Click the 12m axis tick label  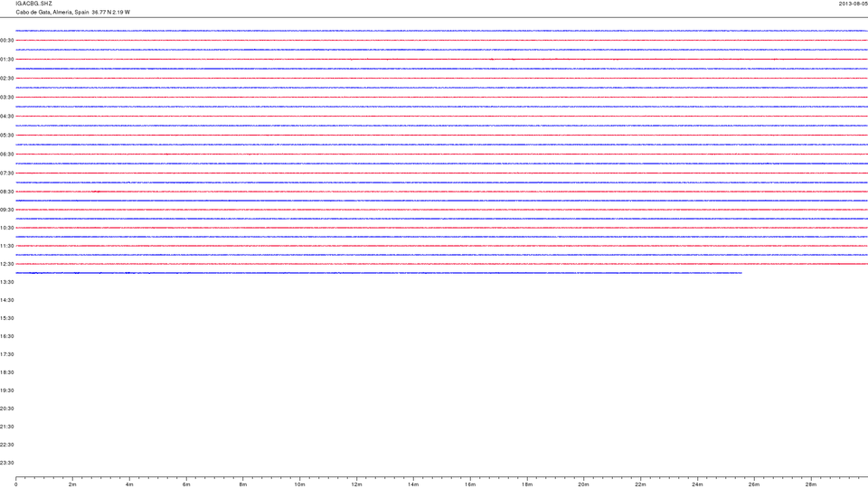(x=356, y=484)
